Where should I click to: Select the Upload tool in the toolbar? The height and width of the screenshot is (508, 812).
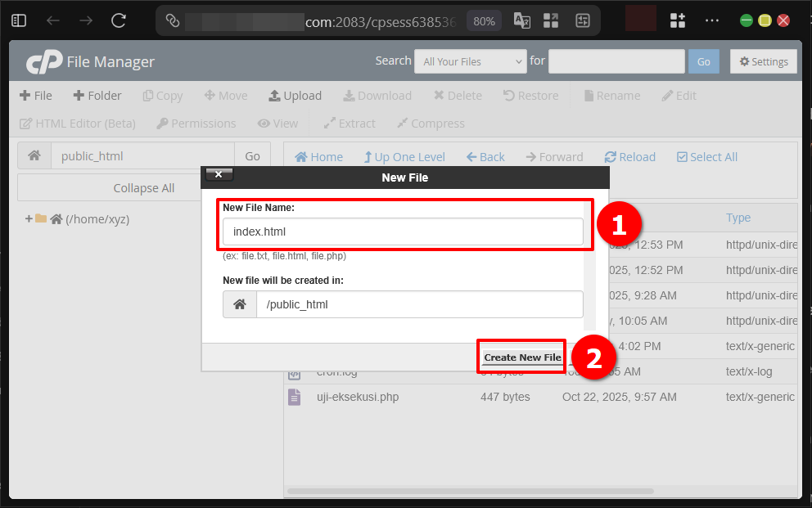coord(295,96)
